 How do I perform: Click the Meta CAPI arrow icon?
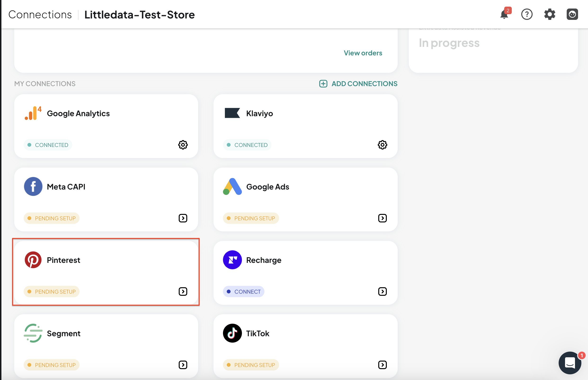pos(183,218)
